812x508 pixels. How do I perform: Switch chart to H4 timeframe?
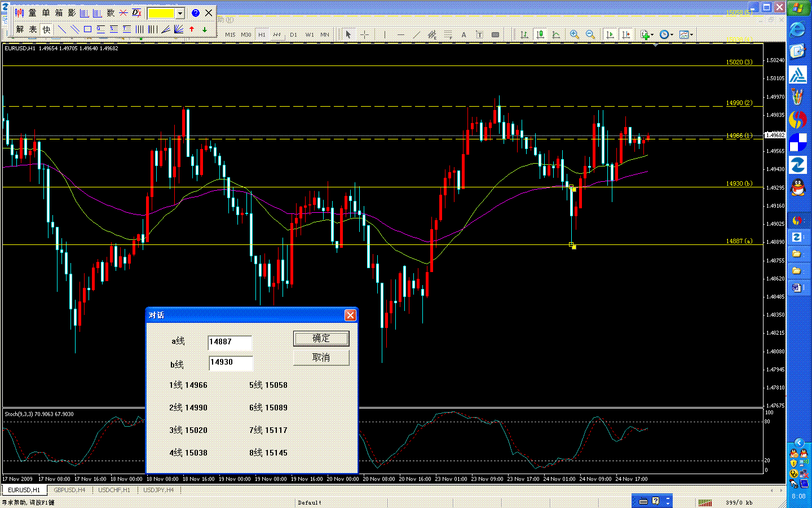coord(277,35)
